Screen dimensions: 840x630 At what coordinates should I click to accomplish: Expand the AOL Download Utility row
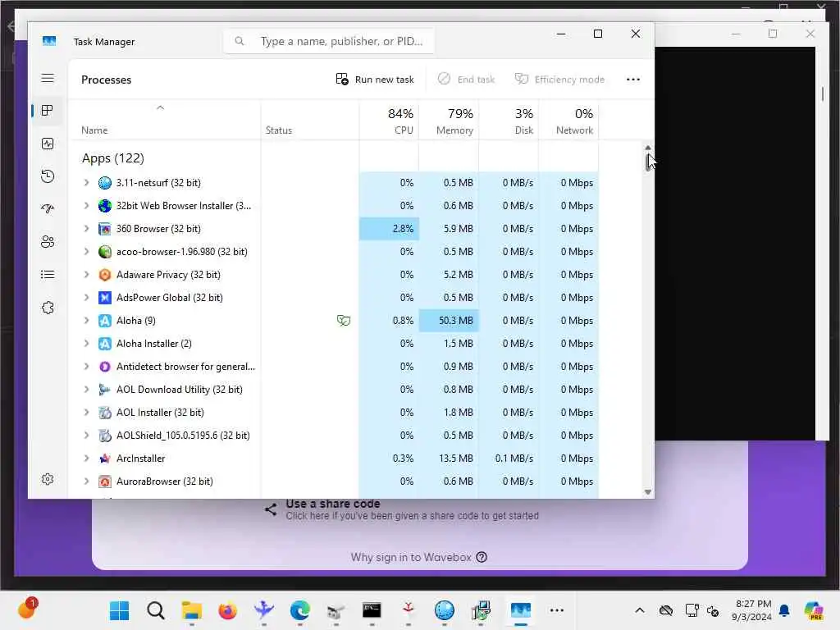(x=86, y=390)
